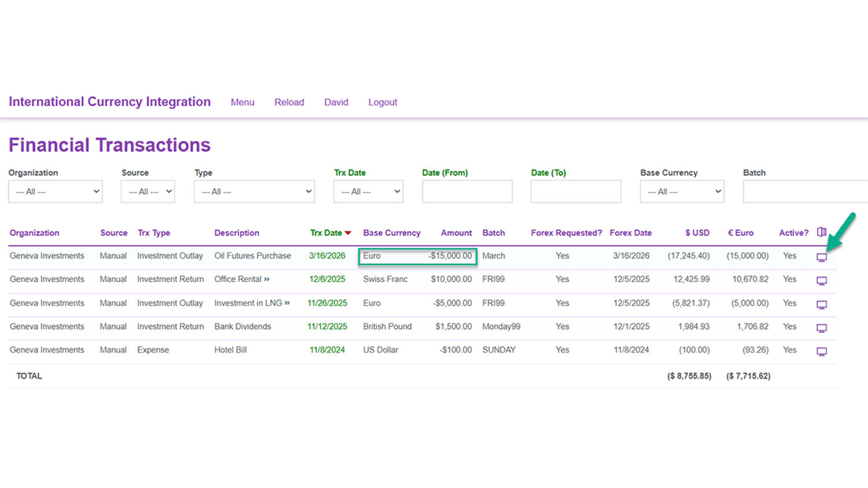
Task: Sort by € Euro column header
Action: 741,233
